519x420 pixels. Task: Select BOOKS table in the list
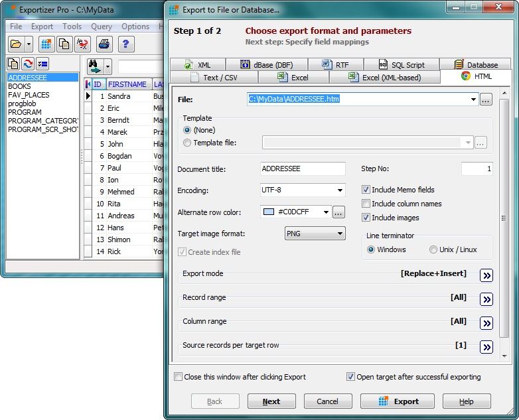click(x=19, y=86)
